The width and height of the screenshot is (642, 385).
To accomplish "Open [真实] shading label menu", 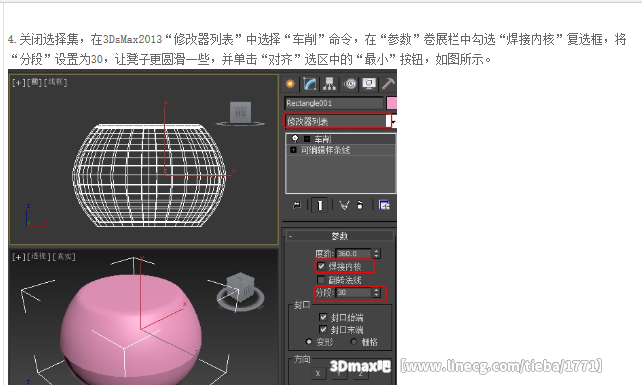I will click(x=64, y=257).
